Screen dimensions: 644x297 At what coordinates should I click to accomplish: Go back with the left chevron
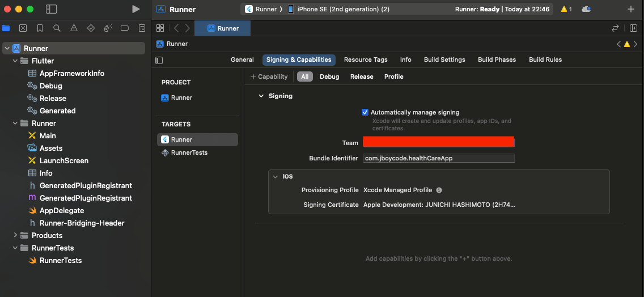click(176, 28)
